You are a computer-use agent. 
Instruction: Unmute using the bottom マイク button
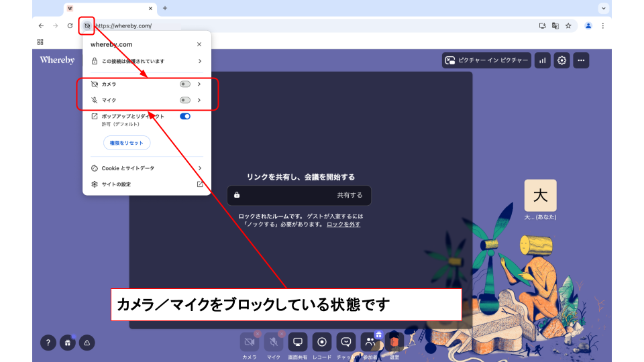point(274,342)
